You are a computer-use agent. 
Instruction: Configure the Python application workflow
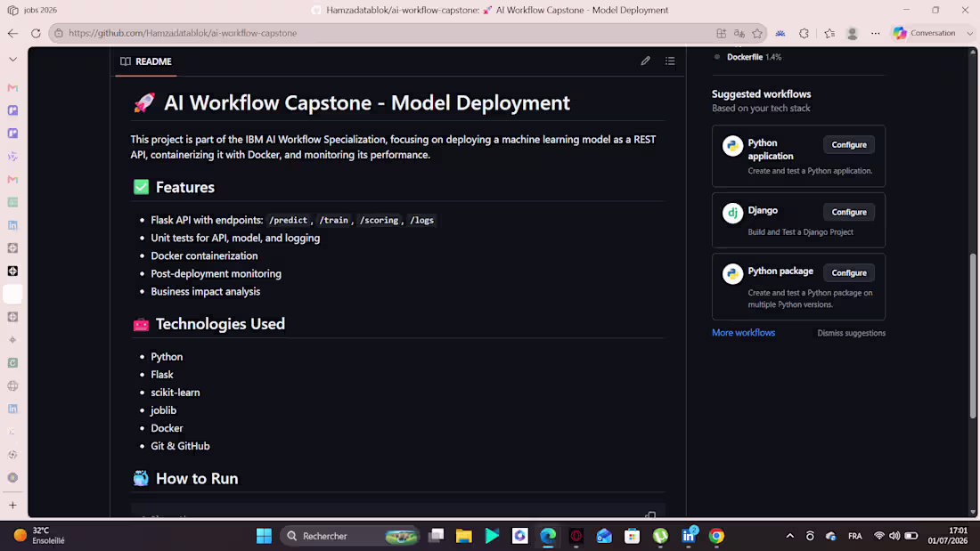pos(849,144)
